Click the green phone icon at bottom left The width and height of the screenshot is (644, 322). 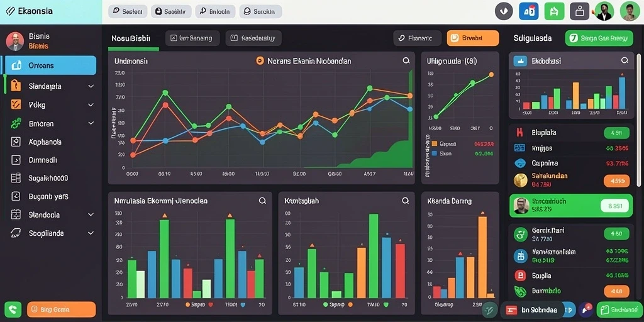pos(13,309)
